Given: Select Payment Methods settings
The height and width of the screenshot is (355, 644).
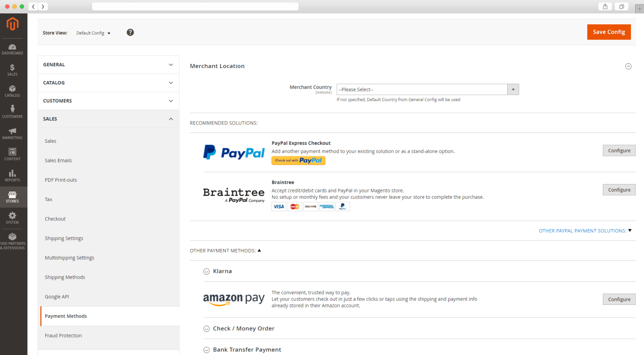Looking at the screenshot, I should point(110,316).
